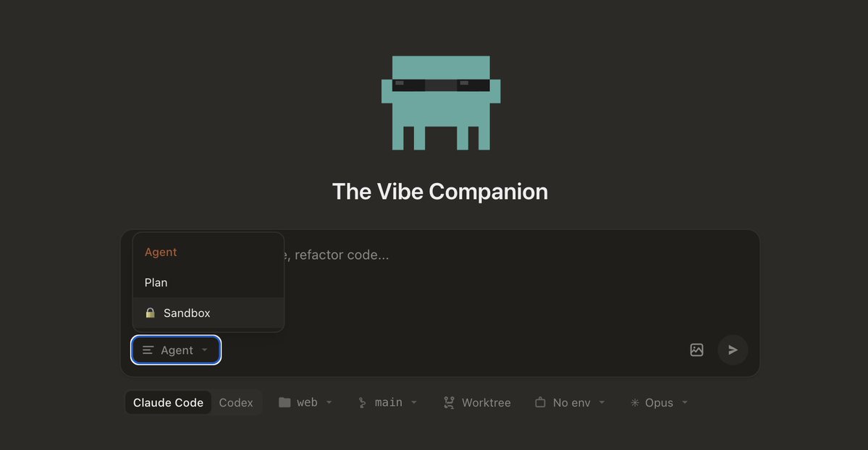Click the Vibe Companion mascot logo
The height and width of the screenshot is (450, 868).
click(440, 102)
